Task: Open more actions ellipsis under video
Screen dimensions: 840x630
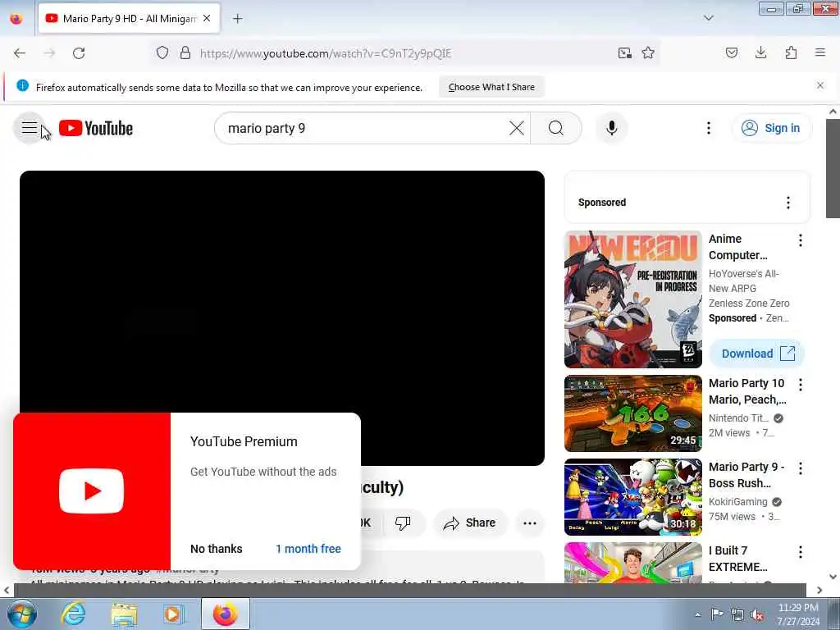Action: [529, 523]
